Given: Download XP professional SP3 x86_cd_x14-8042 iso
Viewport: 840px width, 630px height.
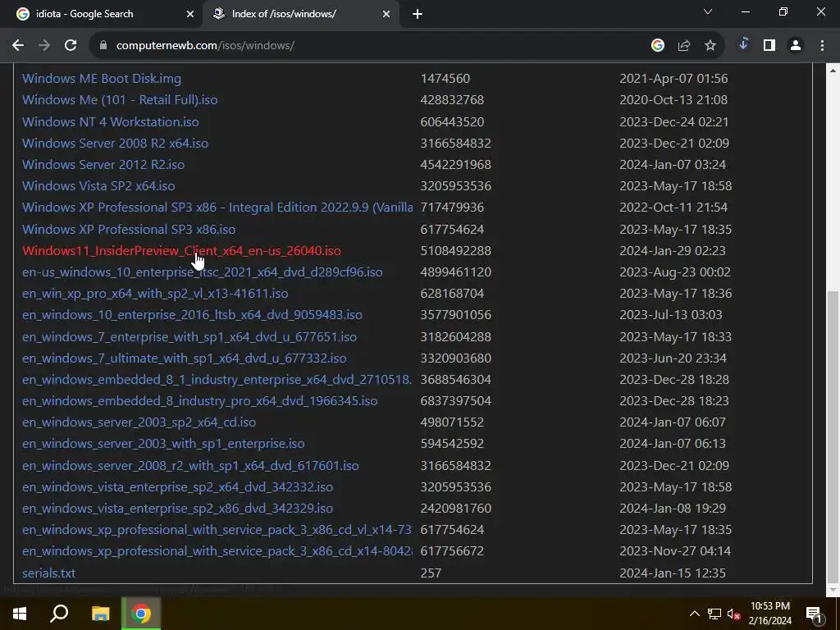Looking at the screenshot, I should (217, 552).
